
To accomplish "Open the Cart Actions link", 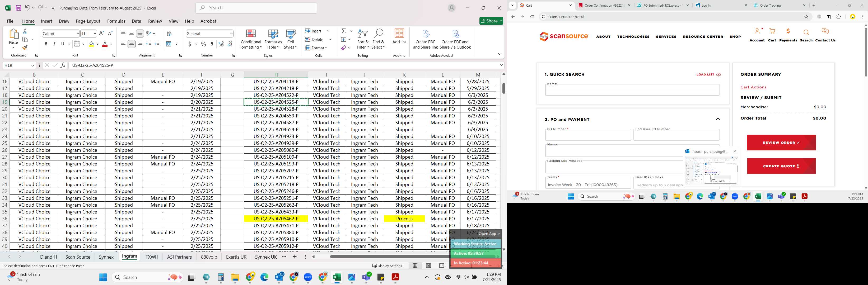I will pyautogui.click(x=753, y=87).
